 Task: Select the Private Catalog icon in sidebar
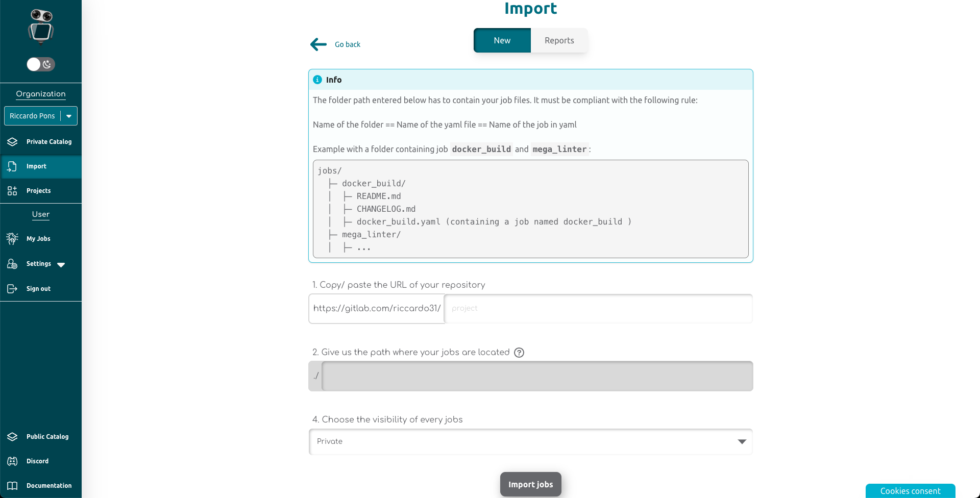point(12,142)
